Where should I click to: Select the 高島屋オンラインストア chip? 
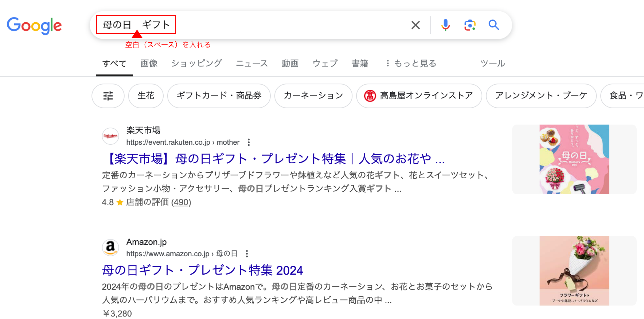pos(419,96)
